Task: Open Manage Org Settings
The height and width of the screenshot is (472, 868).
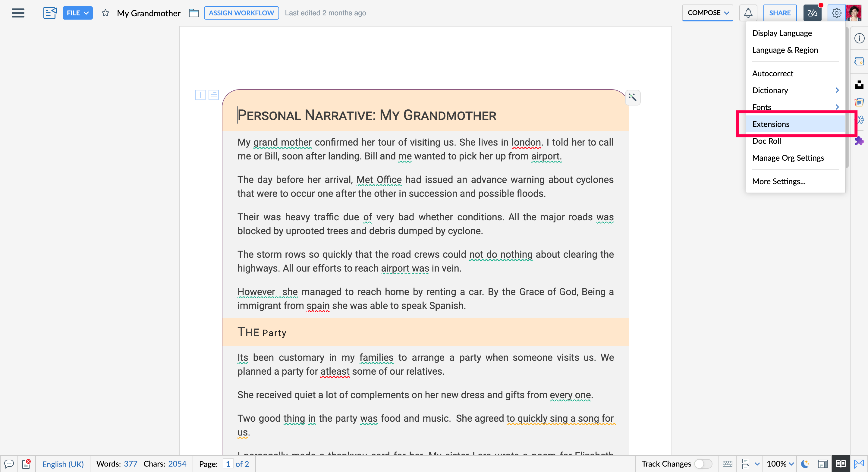Action: pyautogui.click(x=795, y=158)
